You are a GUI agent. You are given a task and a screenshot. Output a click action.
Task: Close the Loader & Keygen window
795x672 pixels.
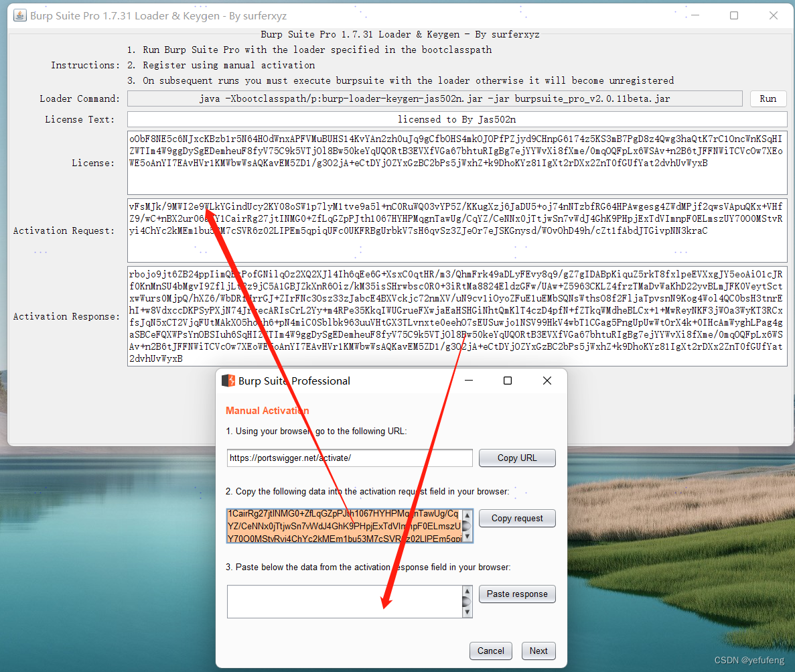pos(773,15)
